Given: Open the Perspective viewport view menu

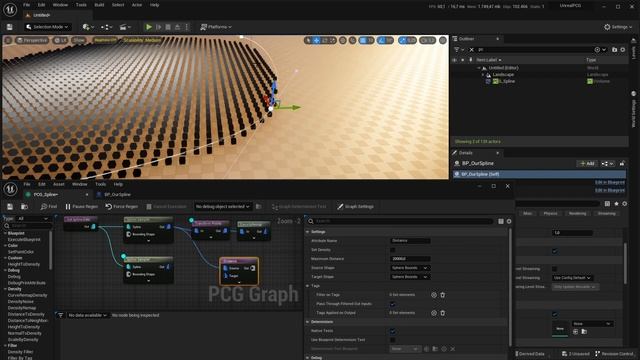Looking at the screenshot, I should (32, 40).
